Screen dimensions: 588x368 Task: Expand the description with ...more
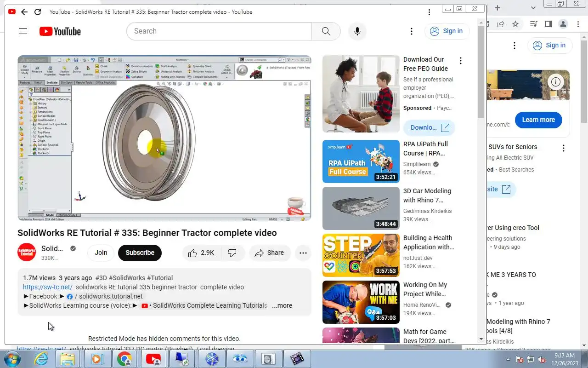[x=282, y=305]
